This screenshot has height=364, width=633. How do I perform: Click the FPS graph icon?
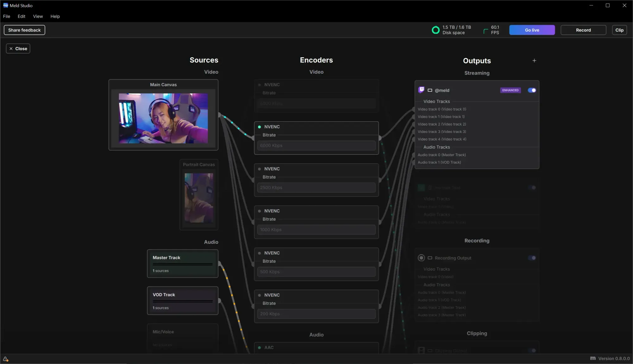click(x=486, y=31)
